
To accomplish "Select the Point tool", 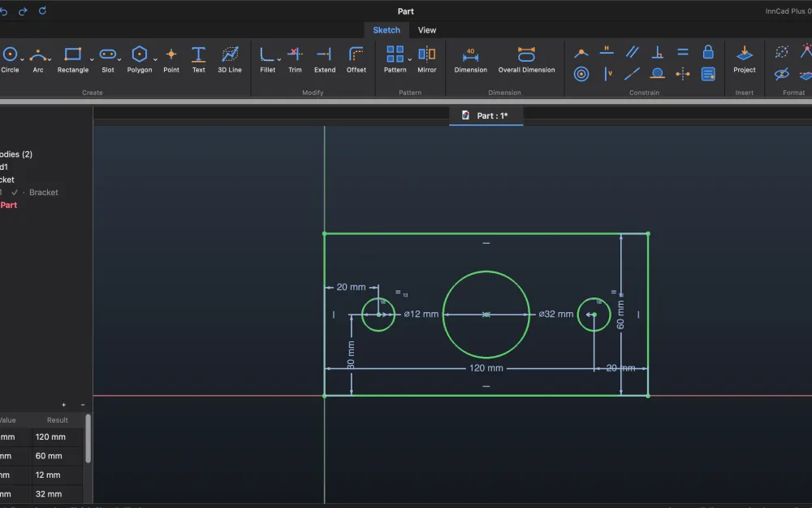I will (171, 59).
